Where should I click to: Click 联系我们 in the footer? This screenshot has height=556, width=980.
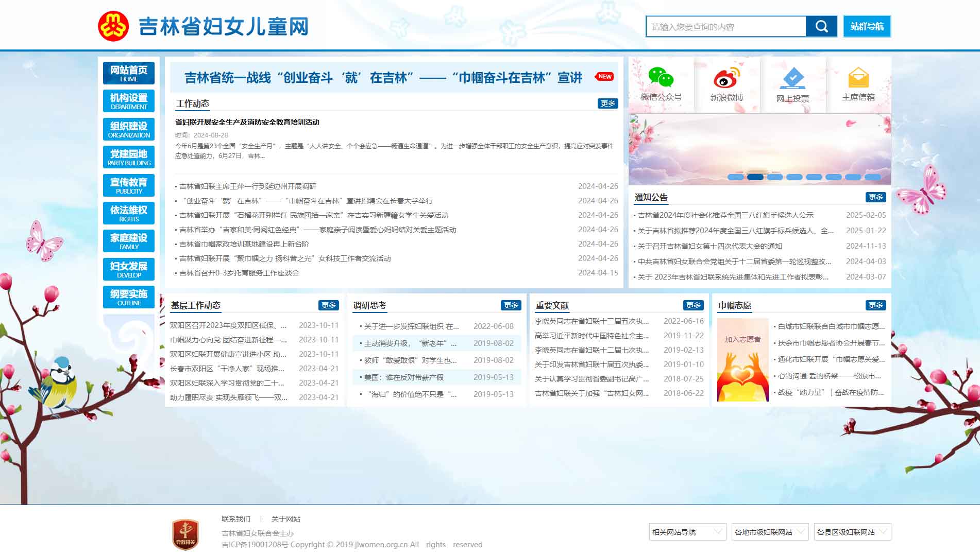coord(236,519)
